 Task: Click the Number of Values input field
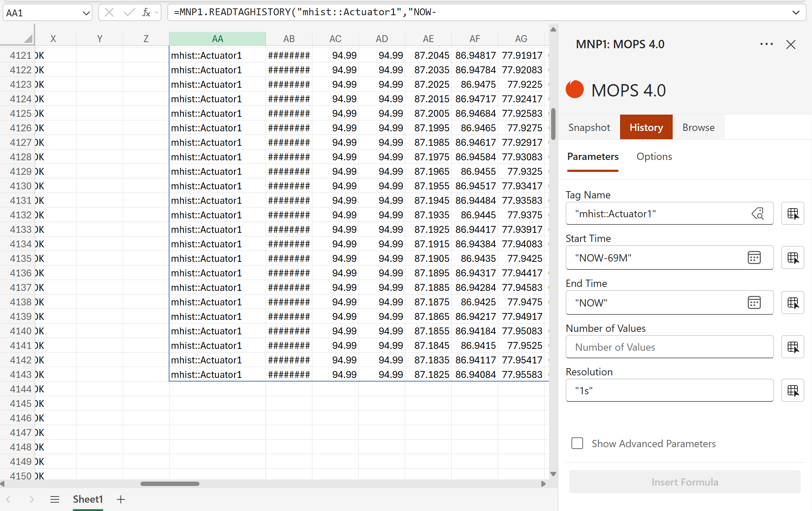(669, 347)
